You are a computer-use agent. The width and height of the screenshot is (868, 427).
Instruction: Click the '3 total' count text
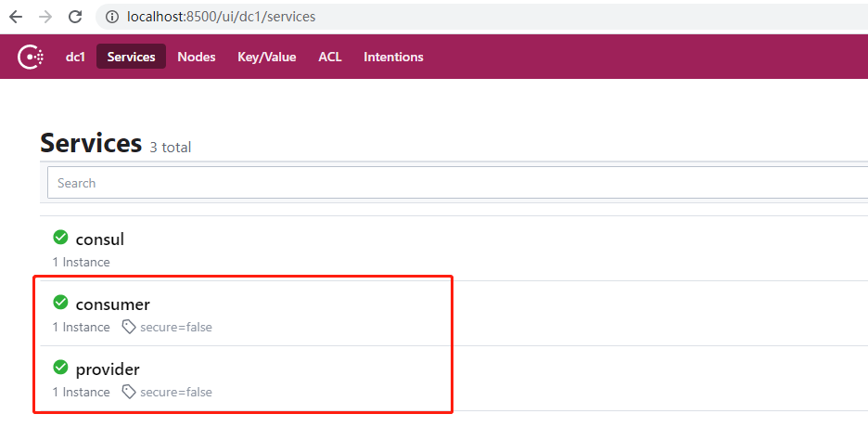pyautogui.click(x=171, y=148)
